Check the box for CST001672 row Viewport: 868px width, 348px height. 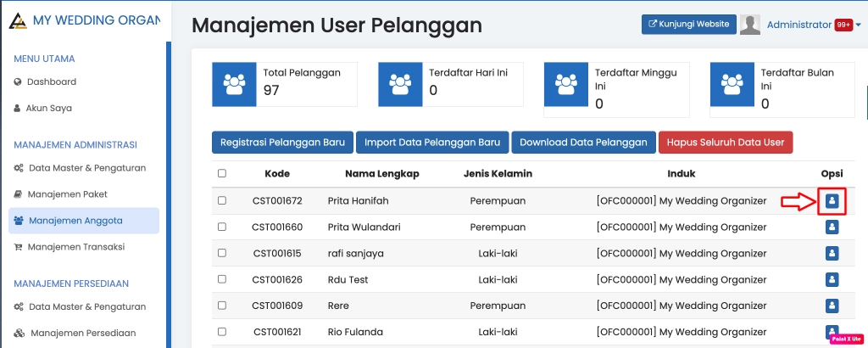click(x=222, y=200)
